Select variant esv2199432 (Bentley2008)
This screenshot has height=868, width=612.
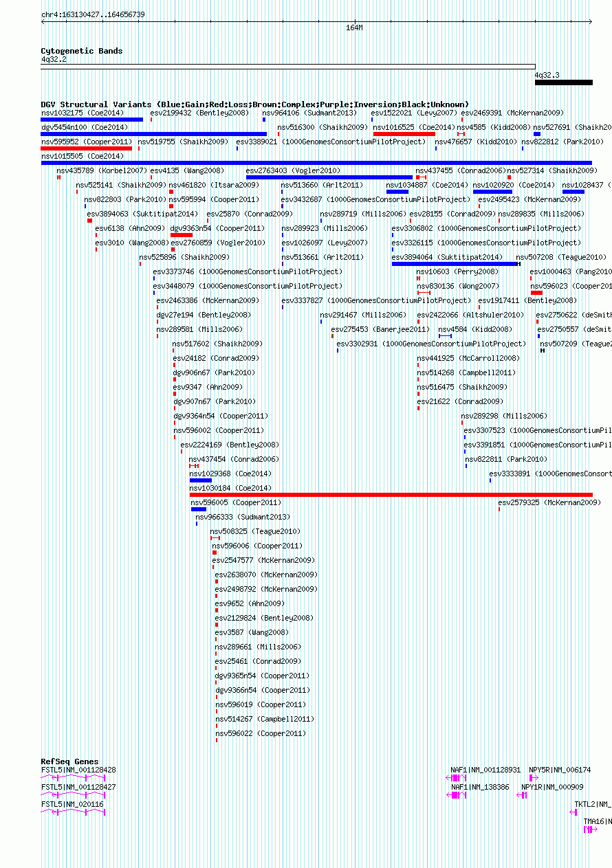click(199, 113)
